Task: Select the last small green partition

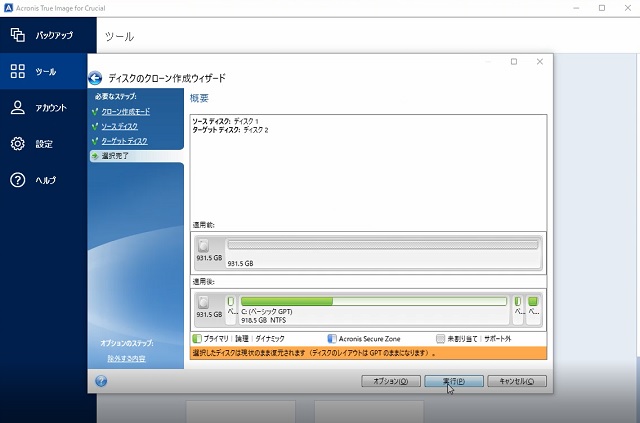Action: point(533,309)
